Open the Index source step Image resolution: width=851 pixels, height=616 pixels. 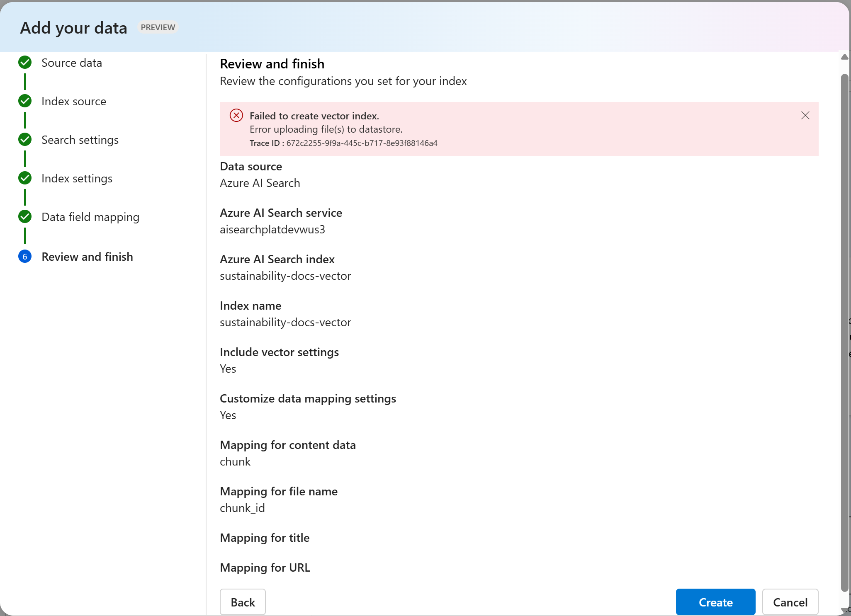coord(73,102)
